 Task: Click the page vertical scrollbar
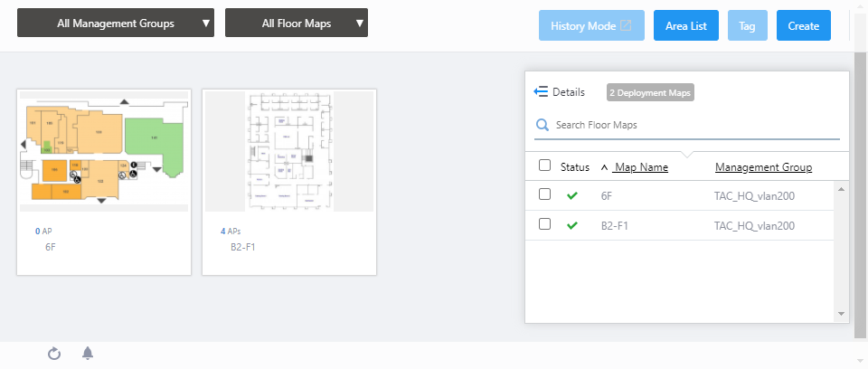[859, 194]
